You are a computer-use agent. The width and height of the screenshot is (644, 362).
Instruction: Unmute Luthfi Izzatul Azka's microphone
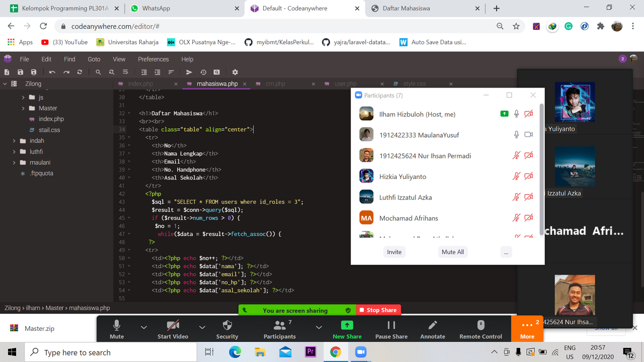coord(516,197)
